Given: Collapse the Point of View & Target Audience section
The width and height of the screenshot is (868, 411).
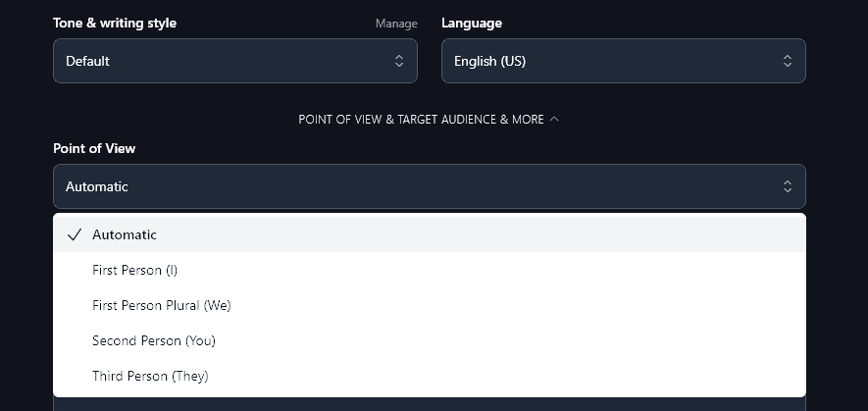Looking at the screenshot, I should (421, 119).
